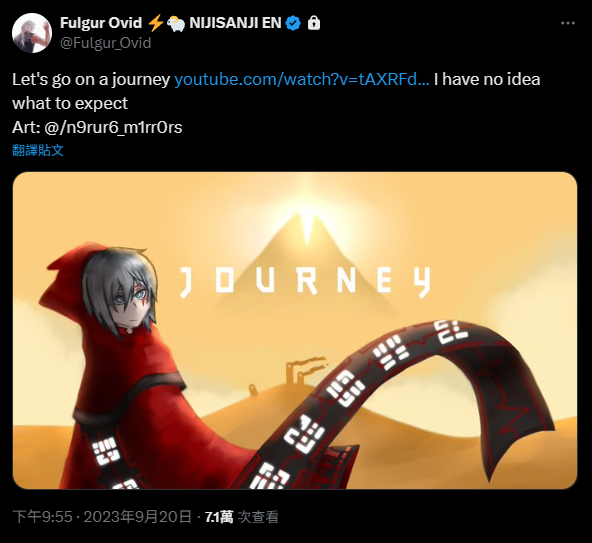Open the Fulgur Ovid display name
The height and width of the screenshot is (543, 592).
point(101,23)
